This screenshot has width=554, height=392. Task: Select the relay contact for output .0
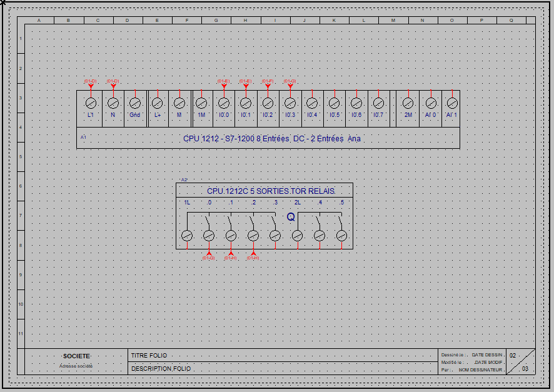click(x=207, y=221)
